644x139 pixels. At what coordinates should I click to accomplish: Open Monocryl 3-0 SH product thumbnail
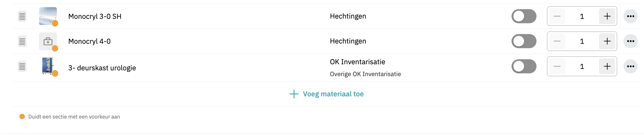click(x=48, y=16)
